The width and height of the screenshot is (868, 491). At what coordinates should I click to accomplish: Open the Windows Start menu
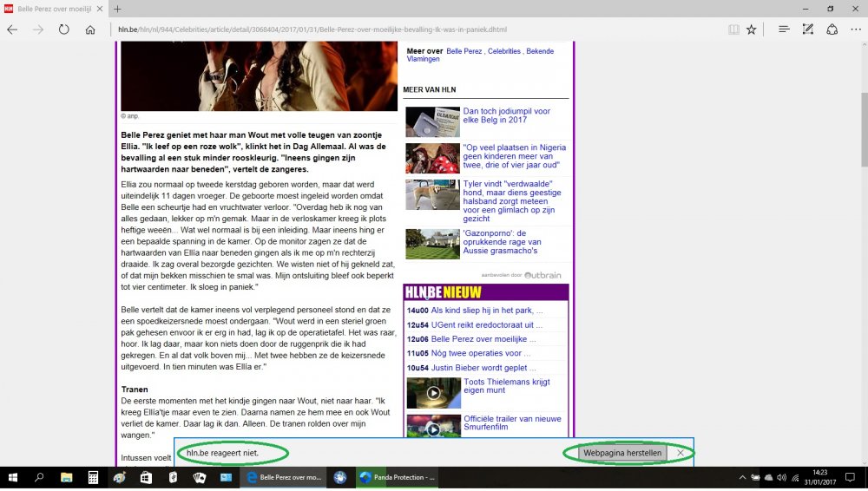(12, 477)
